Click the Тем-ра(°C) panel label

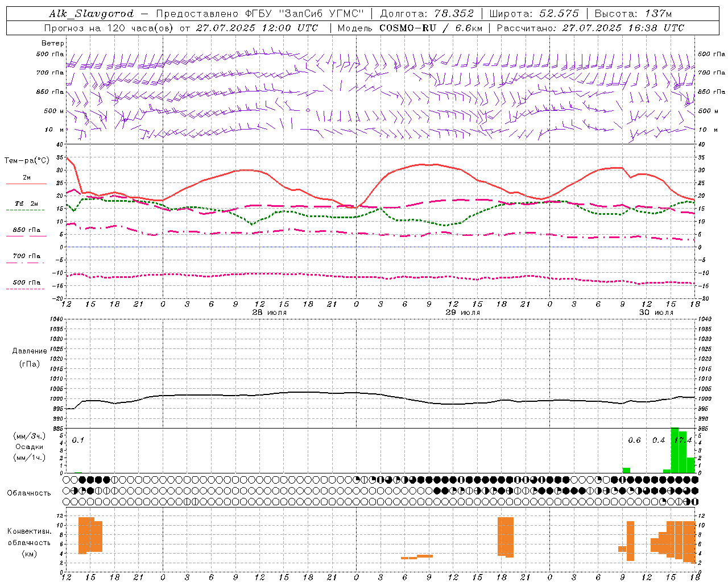point(27,161)
